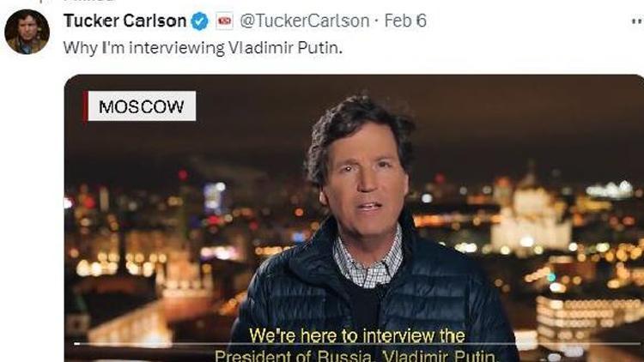Click the red affiliate badge icon
Image resolution: width=644 pixels, height=362 pixels.
click(224, 21)
